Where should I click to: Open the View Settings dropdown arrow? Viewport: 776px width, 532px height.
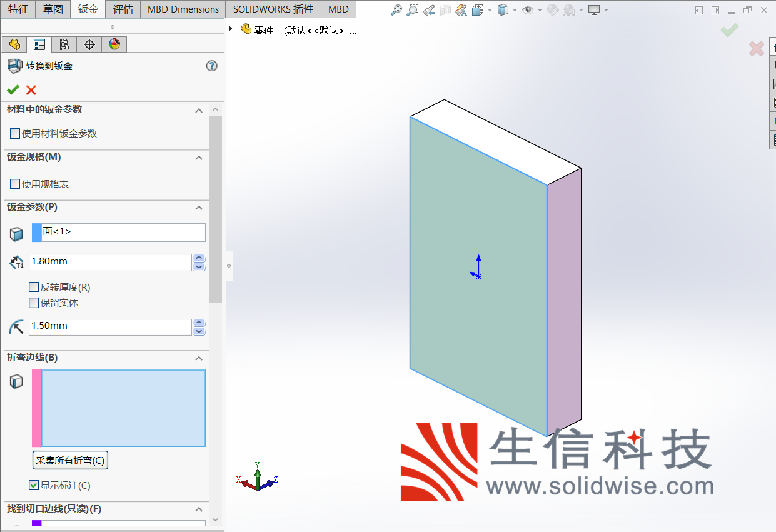coord(605,10)
